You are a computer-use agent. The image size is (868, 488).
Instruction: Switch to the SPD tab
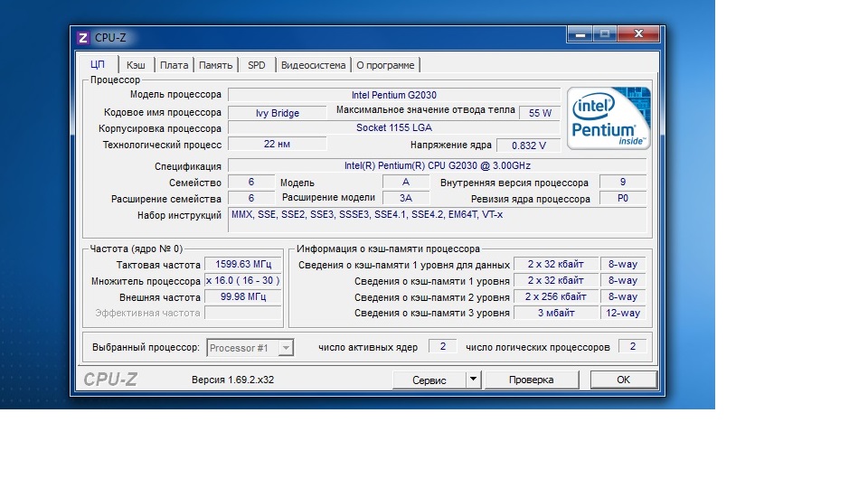pos(257,65)
